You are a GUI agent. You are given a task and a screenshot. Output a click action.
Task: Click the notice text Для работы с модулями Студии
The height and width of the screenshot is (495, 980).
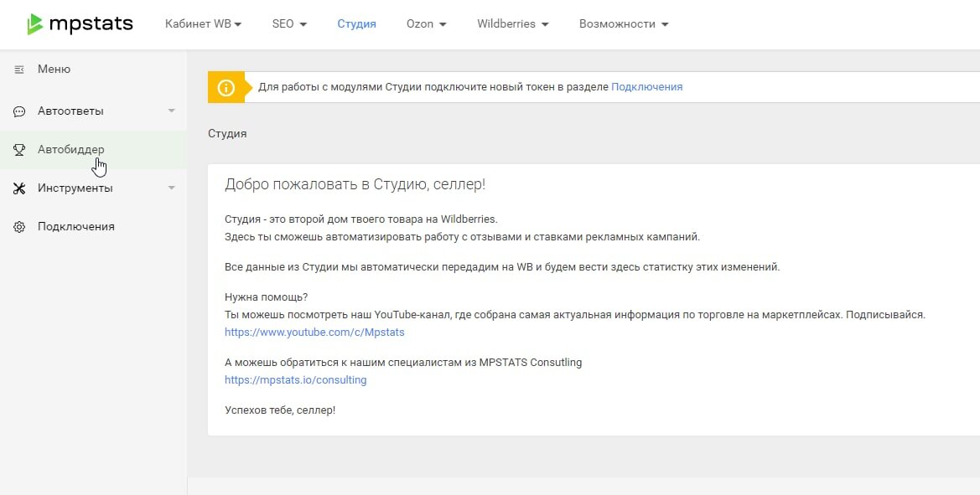(433, 87)
